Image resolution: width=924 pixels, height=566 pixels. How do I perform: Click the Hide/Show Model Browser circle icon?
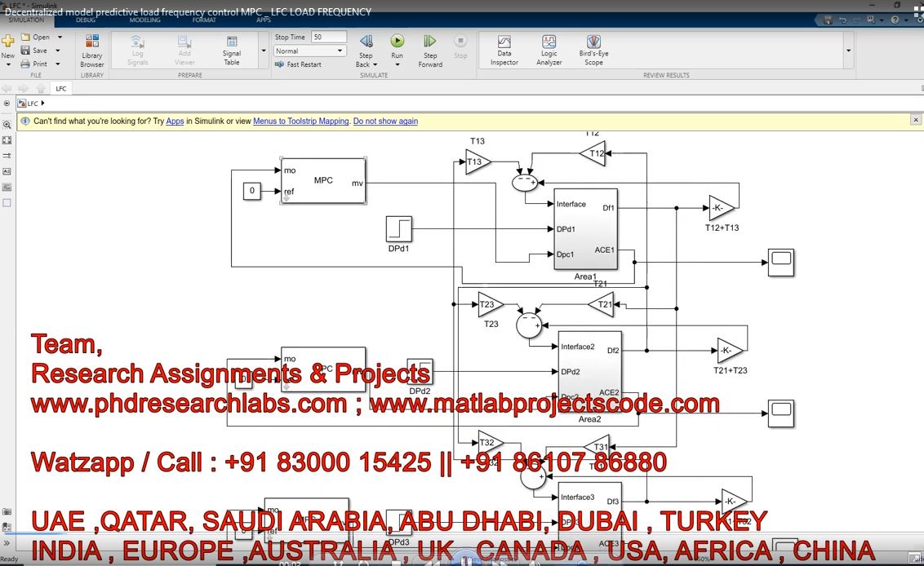click(x=7, y=103)
